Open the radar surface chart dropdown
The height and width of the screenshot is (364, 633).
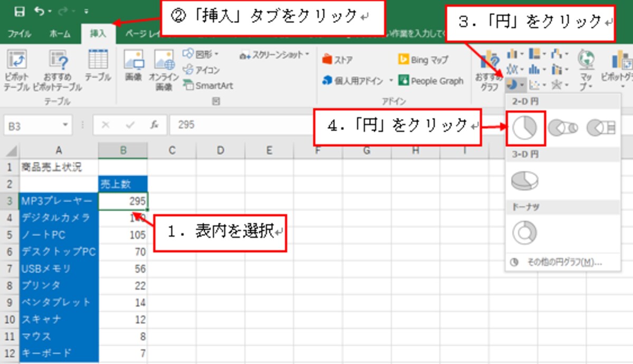560,84
